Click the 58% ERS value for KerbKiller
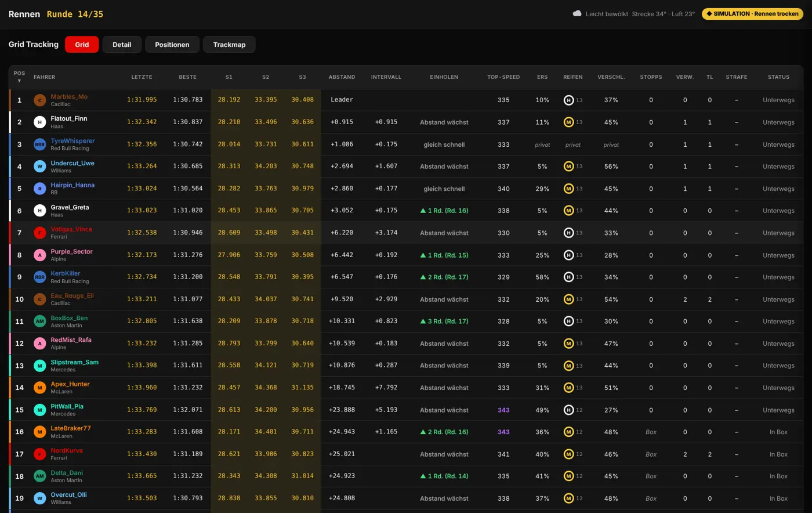The width and height of the screenshot is (812, 513). 542,277
